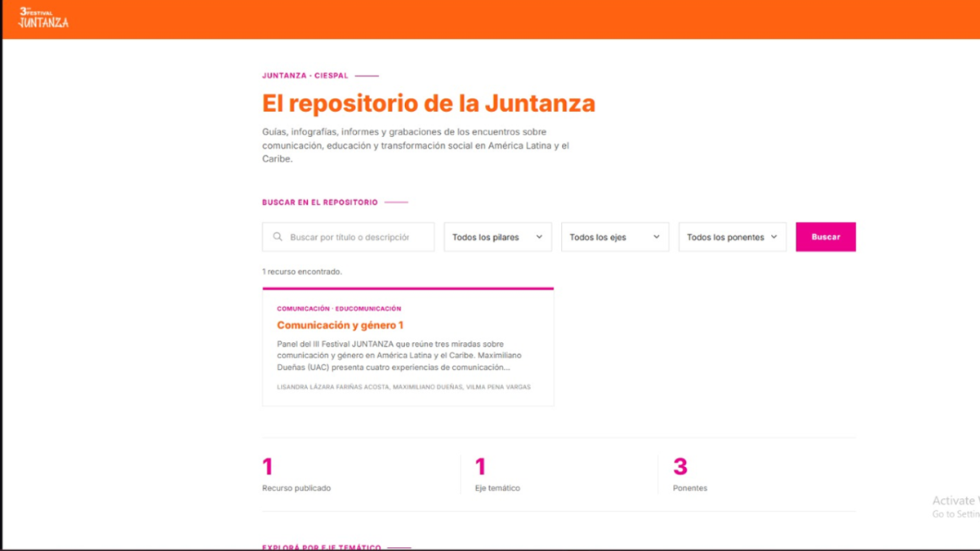Open the Todos los pilares dropdown
Image resolution: width=980 pixels, height=551 pixels.
click(x=497, y=237)
